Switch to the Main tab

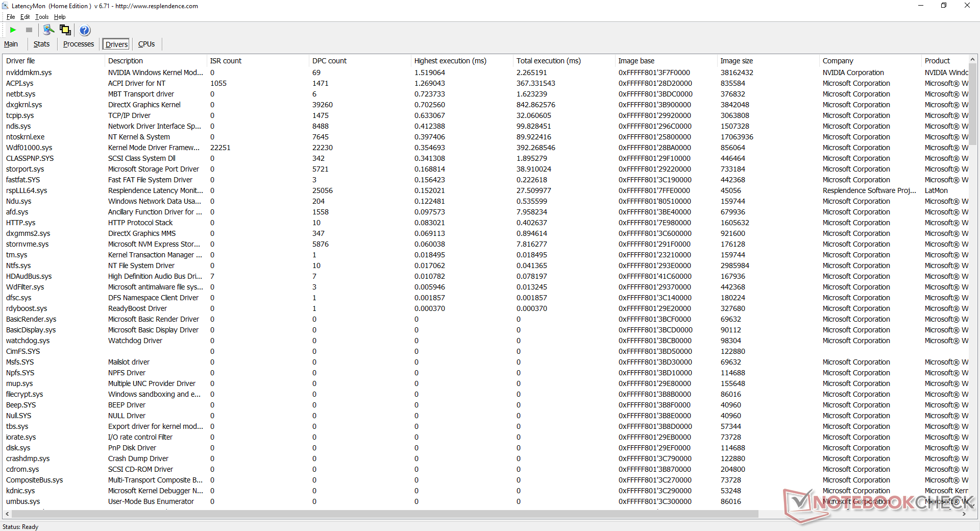click(x=11, y=44)
